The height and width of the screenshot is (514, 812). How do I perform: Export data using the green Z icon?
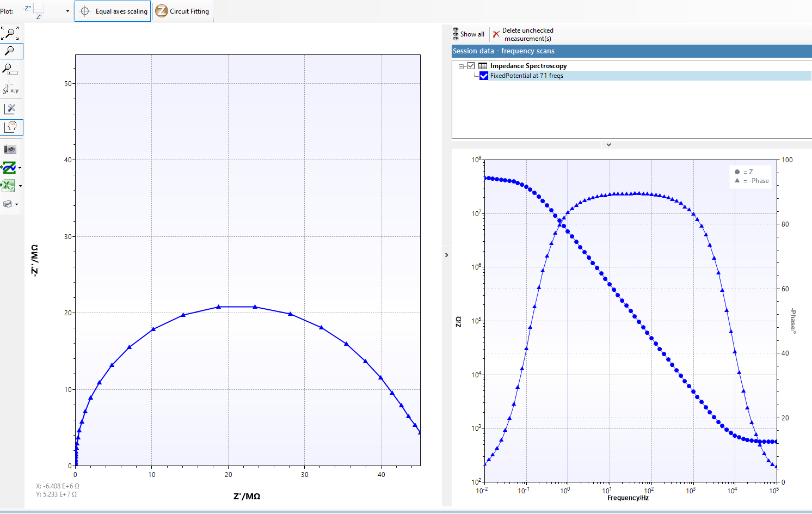9,168
